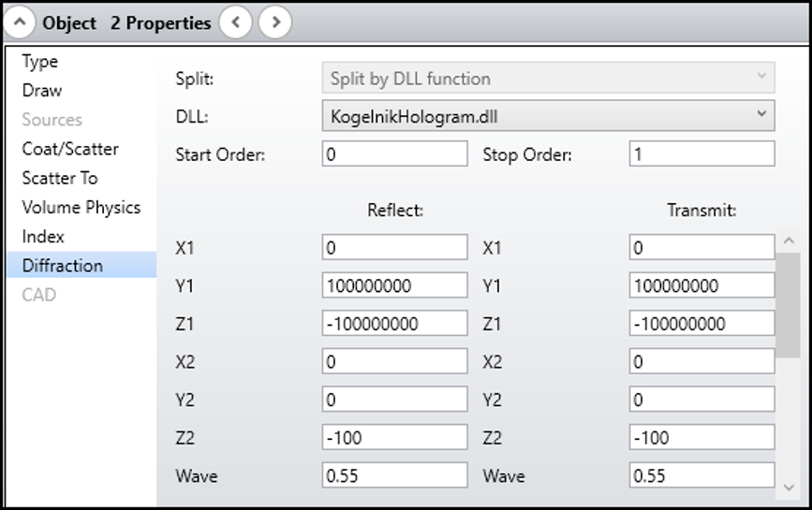Click the scroll up arrow of parameter list

point(788,241)
